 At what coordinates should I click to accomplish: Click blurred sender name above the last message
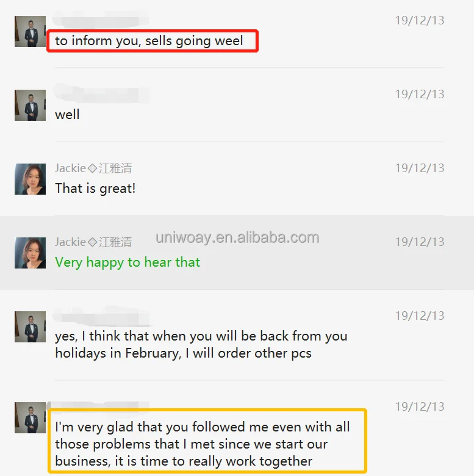[x=99, y=406]
